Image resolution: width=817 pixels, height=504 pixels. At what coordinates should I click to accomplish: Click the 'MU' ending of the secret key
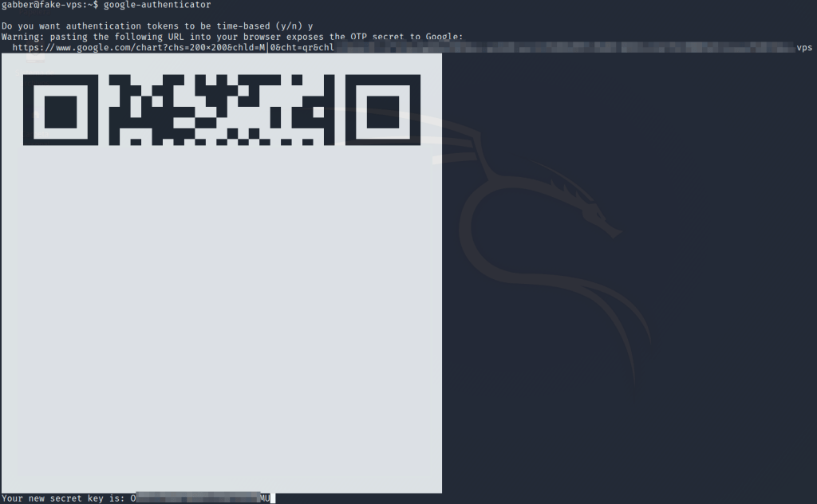265,498
